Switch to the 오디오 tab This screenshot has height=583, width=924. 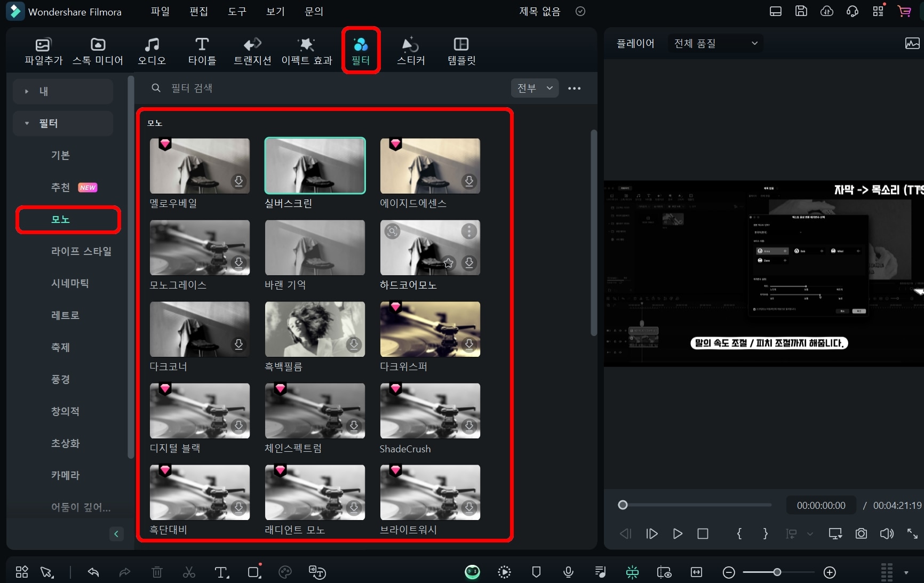pos(152,51)
